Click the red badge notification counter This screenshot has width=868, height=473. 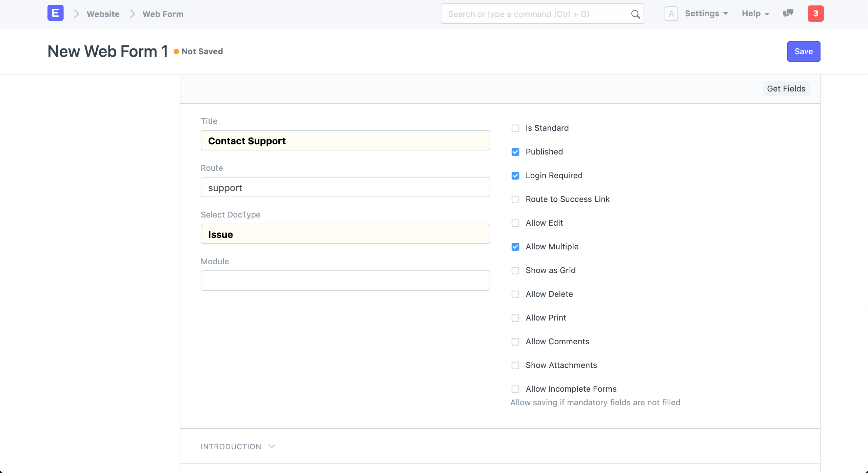click(815, 14)
